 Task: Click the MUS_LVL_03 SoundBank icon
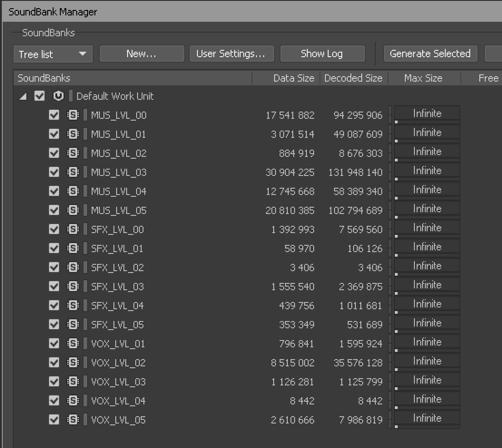pos(73,172)
